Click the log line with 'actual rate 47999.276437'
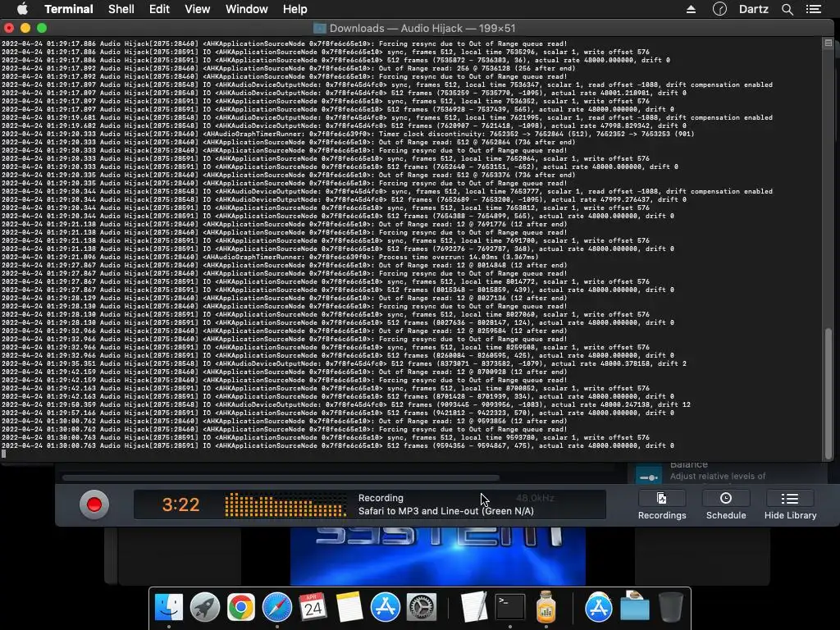Viewport: 840px width, 630px height. click(x=344, y=199)
